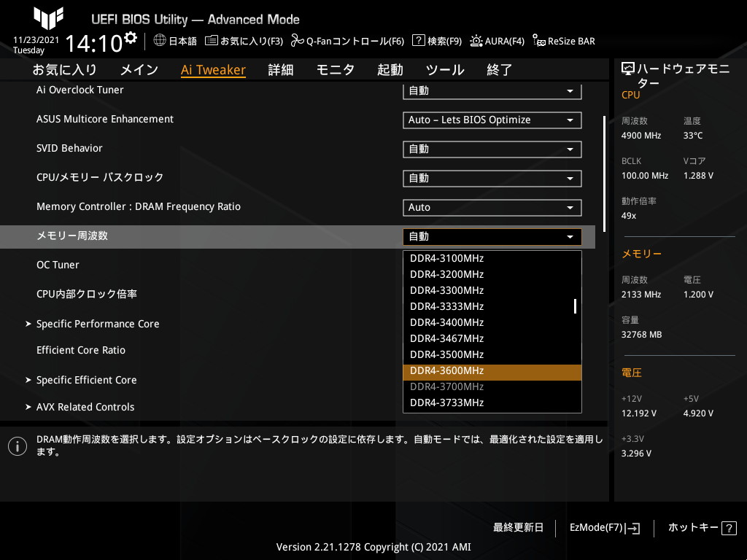Collapse the メモリー周波数 dropdown
Image resolution: width=747 pixels, height=560 pixels.
click(492, 237)
